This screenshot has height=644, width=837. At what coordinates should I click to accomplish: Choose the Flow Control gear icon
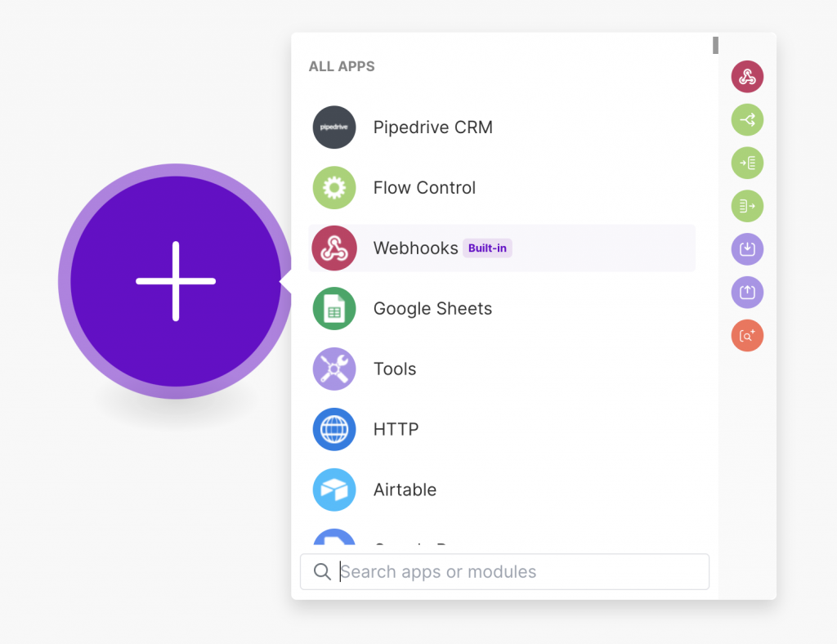tap(334, 188)
